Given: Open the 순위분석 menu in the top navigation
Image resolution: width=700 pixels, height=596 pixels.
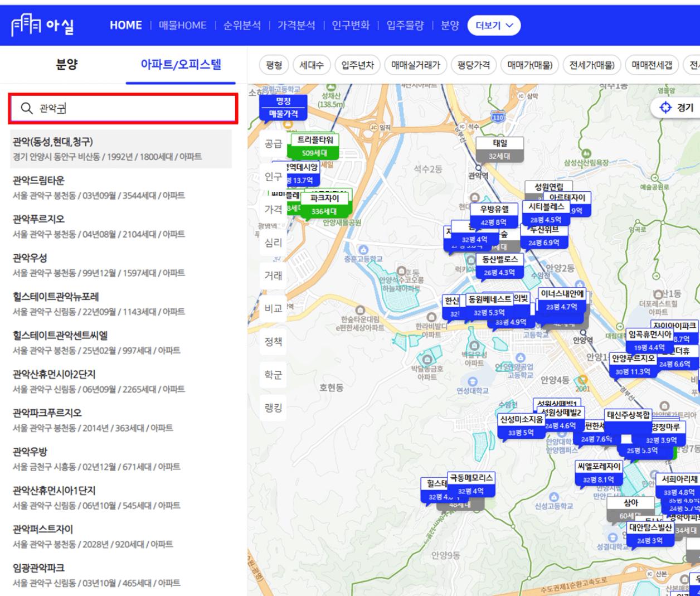Looking at the screenshot, I should click(x=242, y=26).
